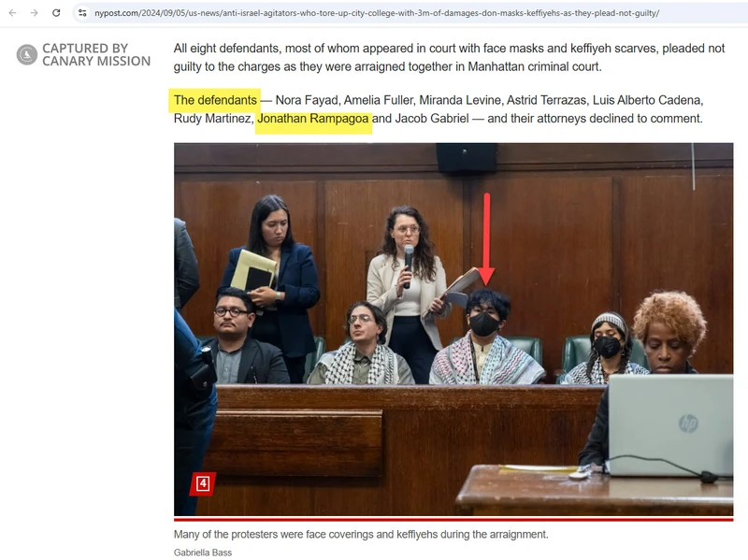The image size is (748, 560).
Task: Click the name Rudy Martinez
Action: point(212,119)
